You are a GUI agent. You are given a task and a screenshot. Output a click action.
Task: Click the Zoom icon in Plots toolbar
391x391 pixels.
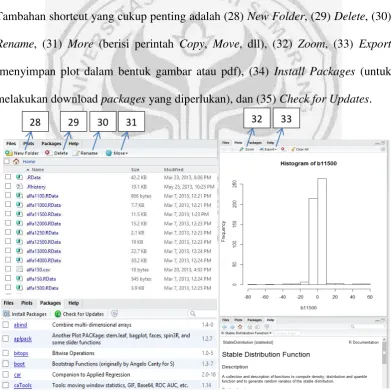tap(242, 149)
